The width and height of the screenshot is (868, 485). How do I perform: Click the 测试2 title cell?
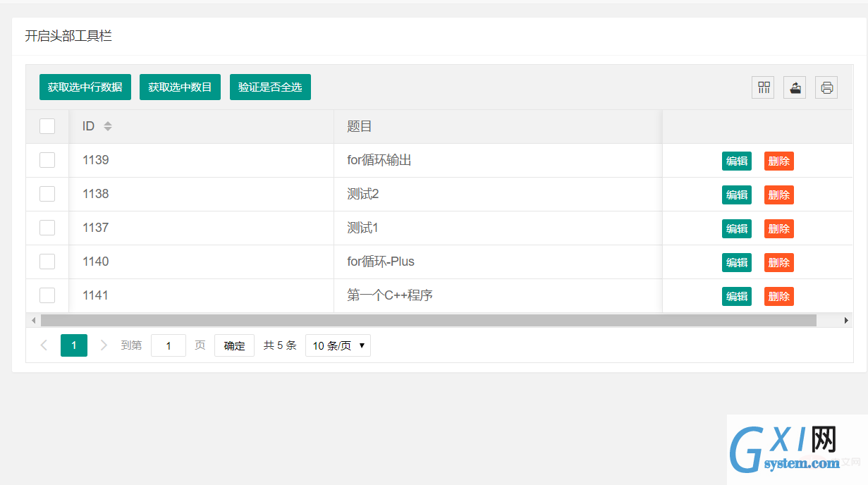[x=498, y=194]
